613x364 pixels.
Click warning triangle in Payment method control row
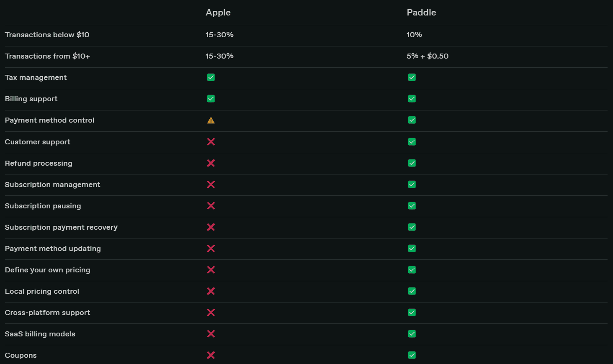pos(211,120)
